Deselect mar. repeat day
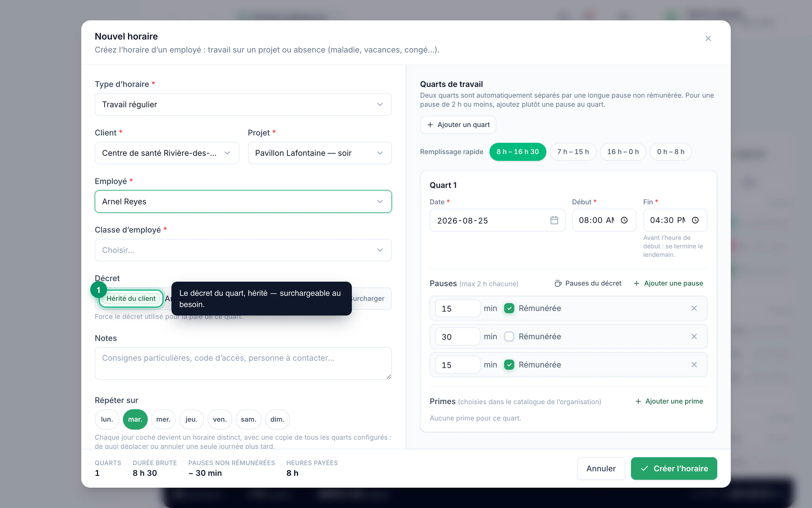 [135, 419]
